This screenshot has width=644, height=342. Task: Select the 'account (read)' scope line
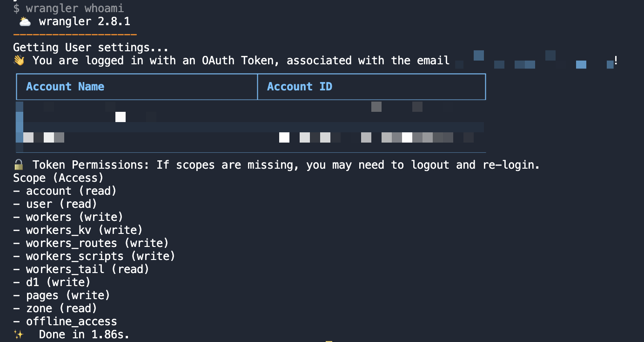[x=71, y=191]
